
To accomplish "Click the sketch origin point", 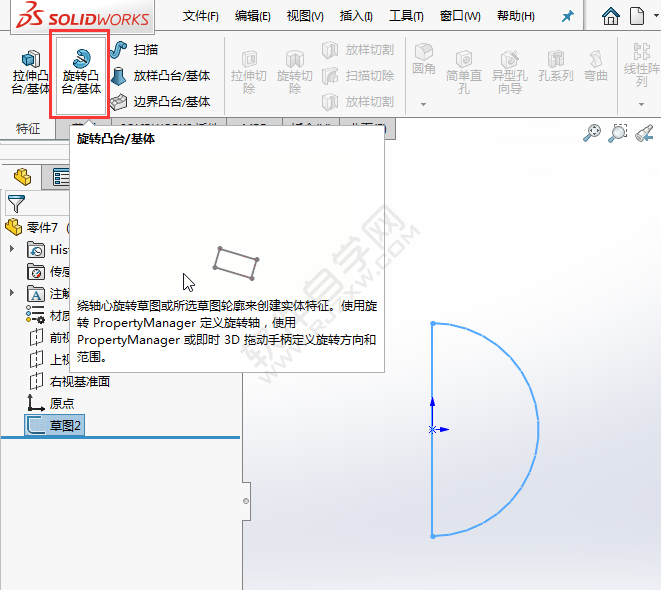I will click(x=432, y=429).
